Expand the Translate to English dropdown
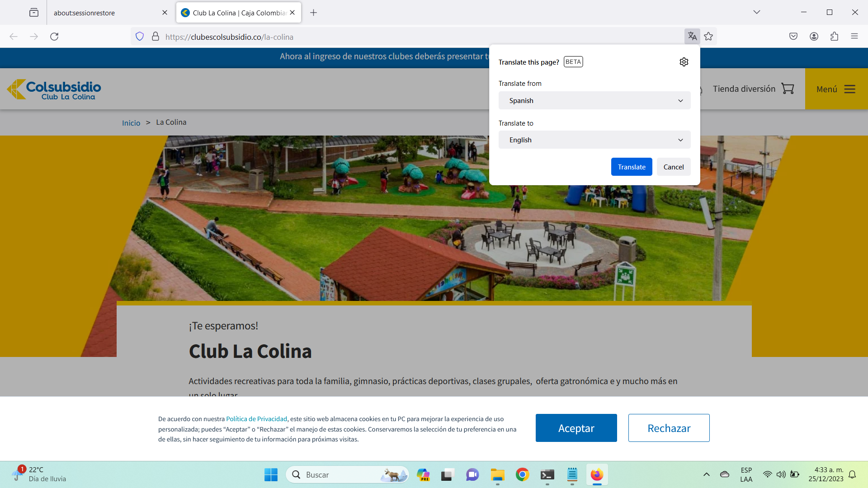Screen dimensions: 868x488 tap(594, 140)
